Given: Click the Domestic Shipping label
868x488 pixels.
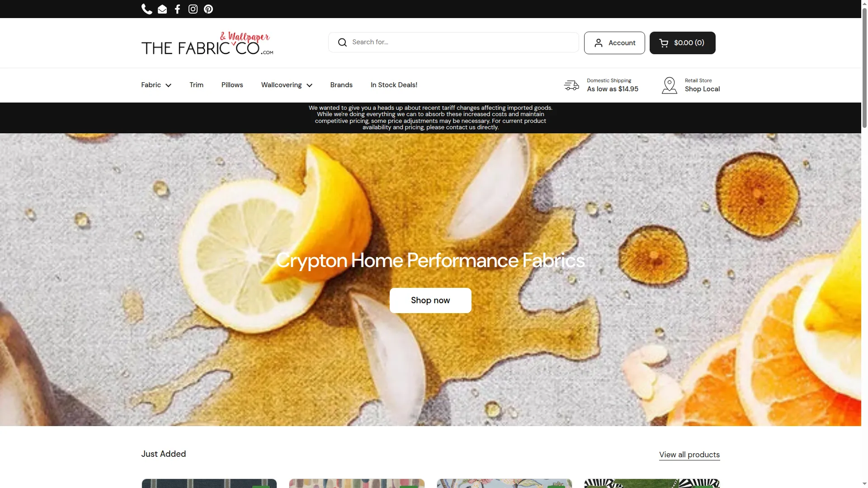Looking at the screenshot, I should 609,80.
